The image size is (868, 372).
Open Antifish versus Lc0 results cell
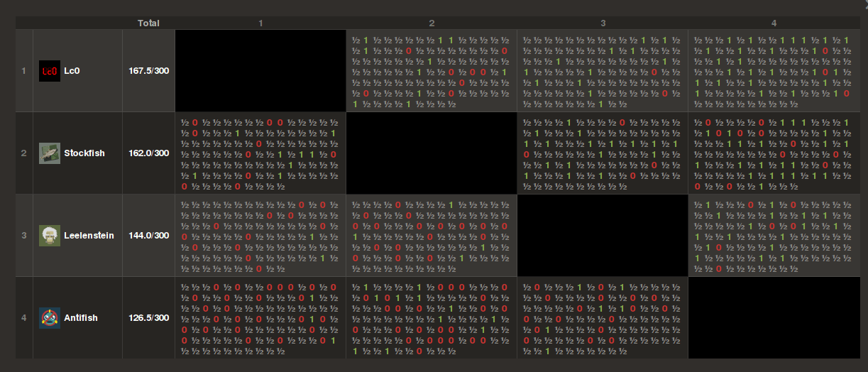coord(260,318)
